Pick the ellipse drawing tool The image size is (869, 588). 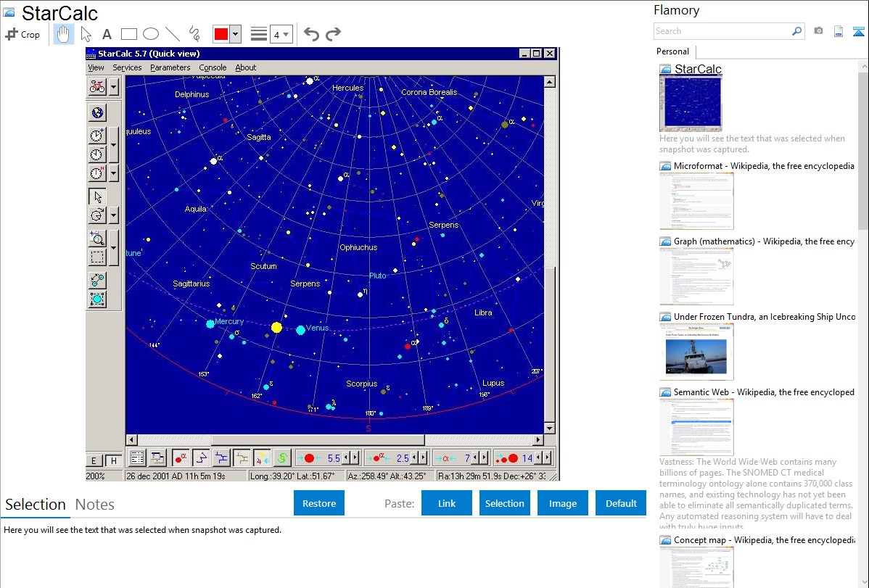coord(151,34)
